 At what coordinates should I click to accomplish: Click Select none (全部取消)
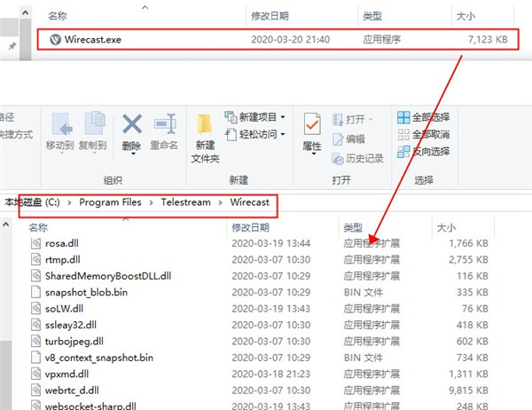pos(424,134)
